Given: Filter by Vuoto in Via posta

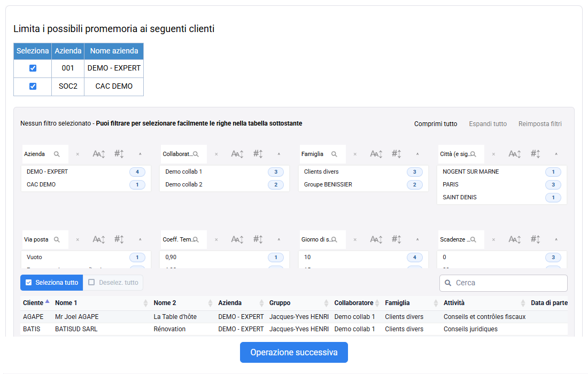Looking at the screenshot, I should click(86, 257).
